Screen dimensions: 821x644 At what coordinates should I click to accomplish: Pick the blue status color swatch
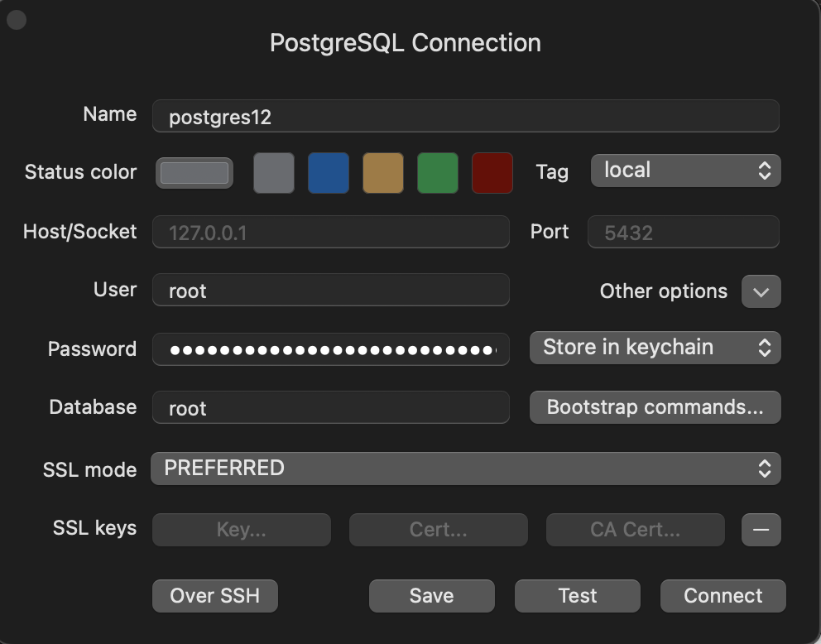point(329,173)
